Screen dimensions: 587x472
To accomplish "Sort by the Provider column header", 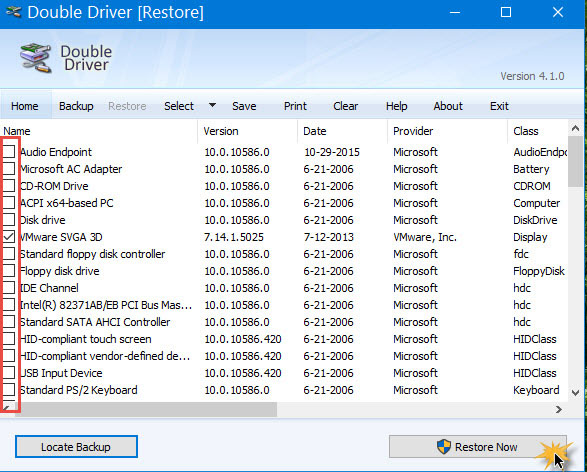I will coord(448,131).
